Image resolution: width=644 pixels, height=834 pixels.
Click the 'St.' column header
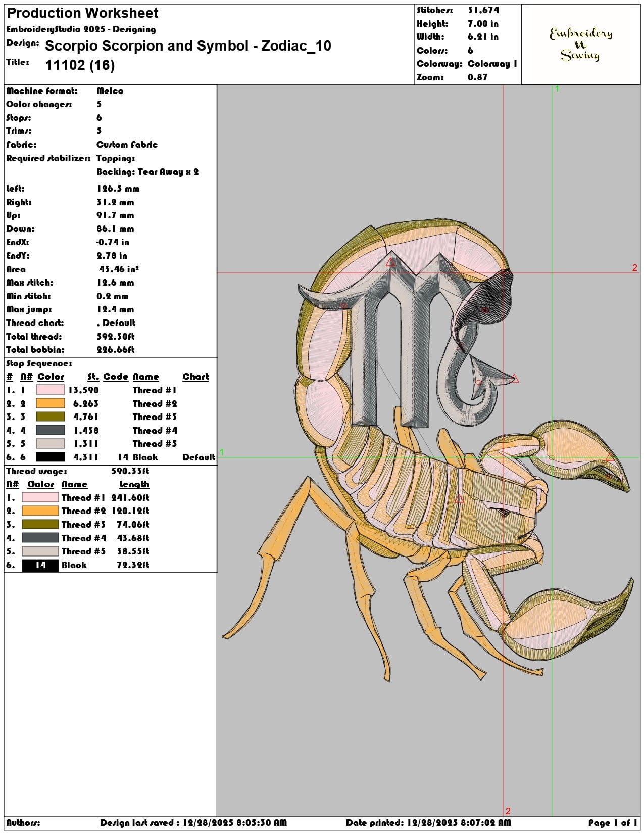(93, 377)
